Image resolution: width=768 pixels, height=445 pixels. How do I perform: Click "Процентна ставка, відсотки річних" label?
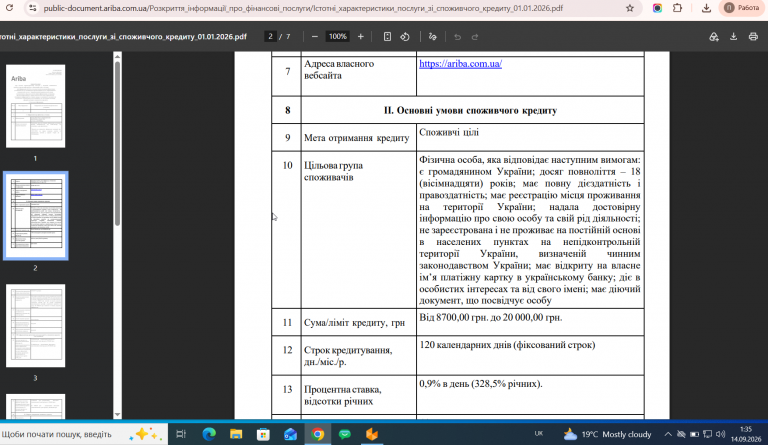pos(343,395)
